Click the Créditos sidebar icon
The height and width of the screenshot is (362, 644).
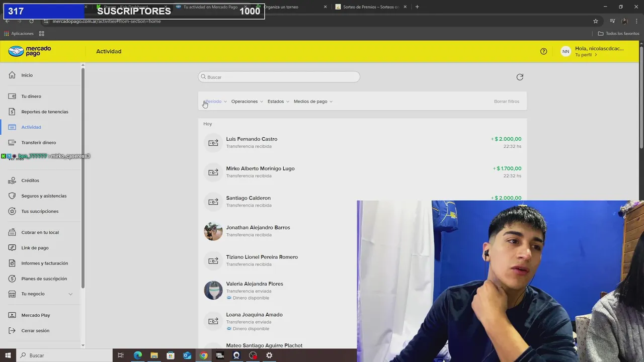(x=12, y=180)
